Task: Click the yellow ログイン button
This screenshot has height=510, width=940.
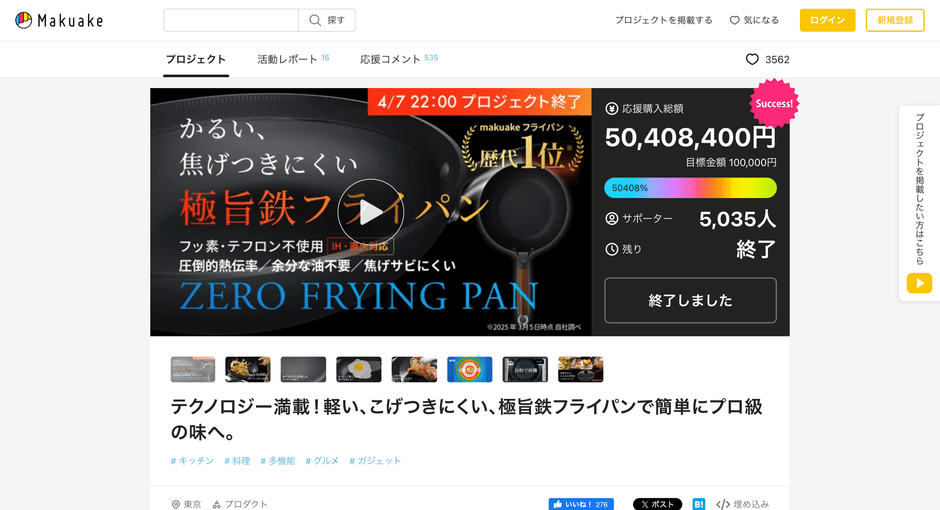Action: point(827,20)
